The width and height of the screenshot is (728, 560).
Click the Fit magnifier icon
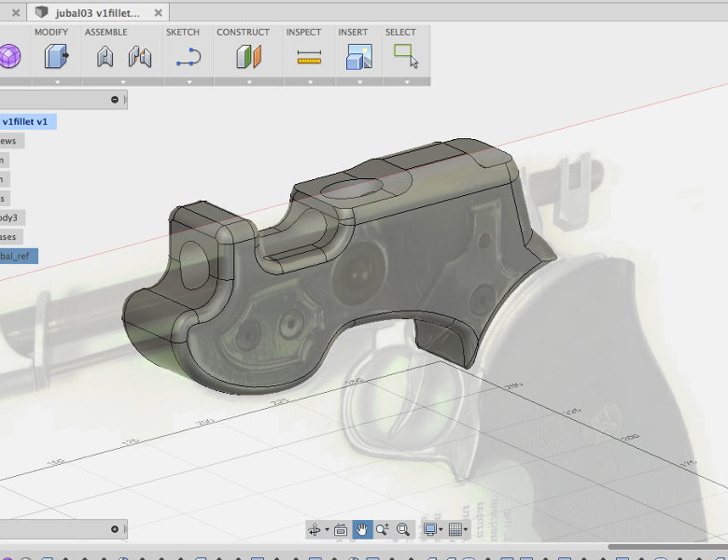tap(403, 530)
